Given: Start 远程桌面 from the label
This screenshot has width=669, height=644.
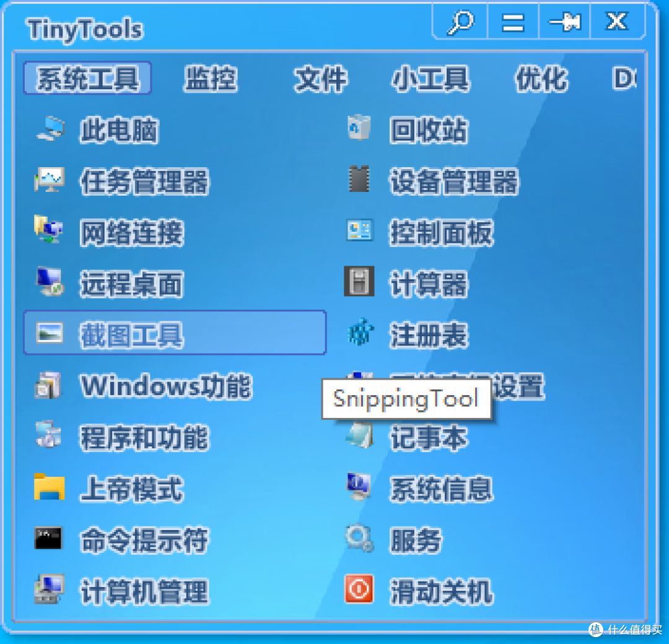Looking at the screenshot, I should point(132,284).
